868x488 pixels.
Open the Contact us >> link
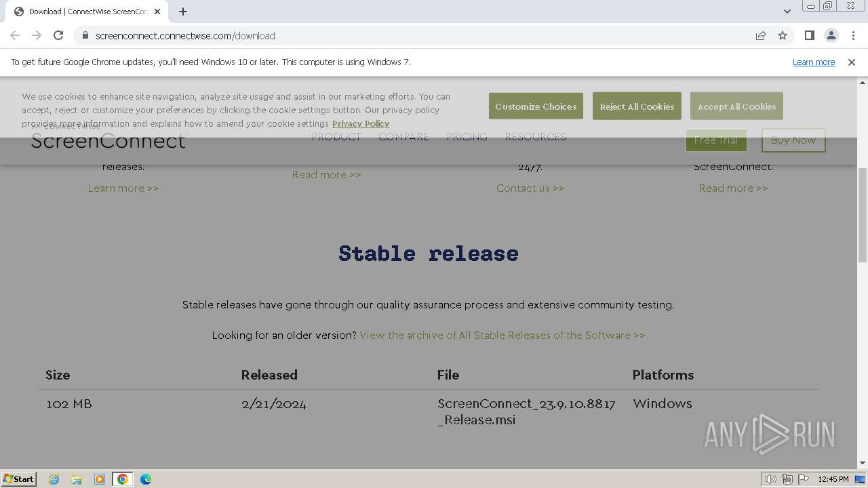point(530,188)
